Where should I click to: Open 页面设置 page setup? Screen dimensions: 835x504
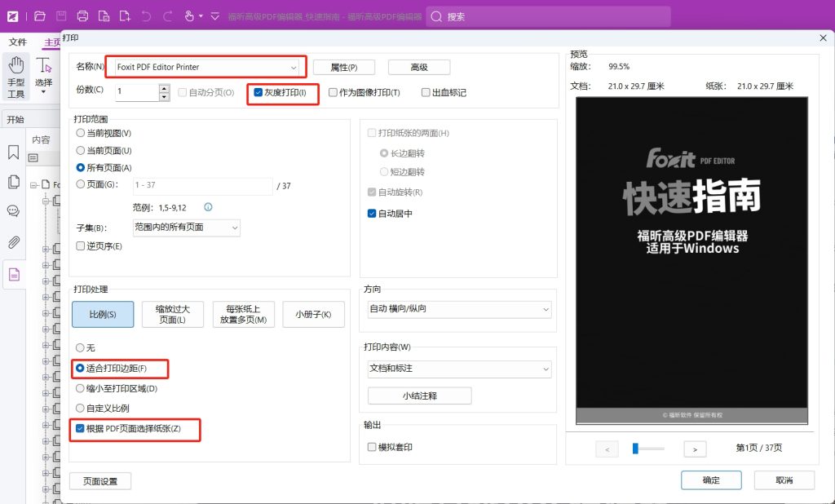pyautogui.click(x=100, y=481)
